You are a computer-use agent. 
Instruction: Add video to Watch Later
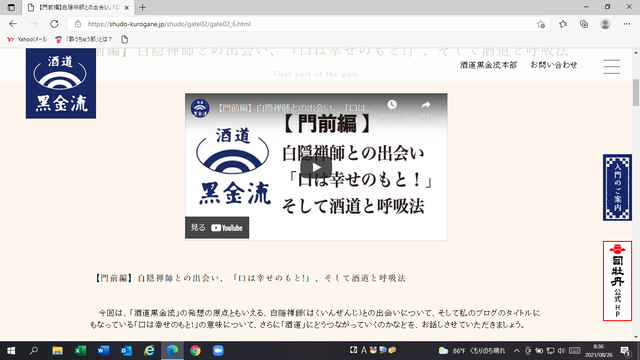coord(392,109)
